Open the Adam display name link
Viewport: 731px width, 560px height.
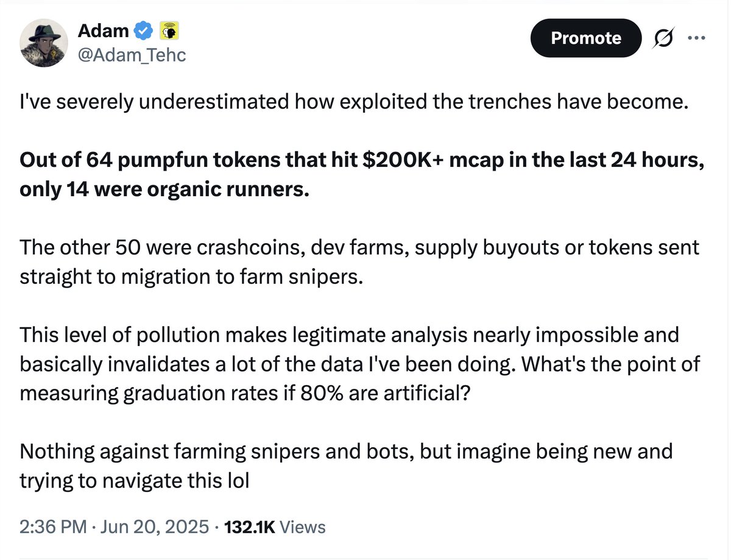(102, 30)
